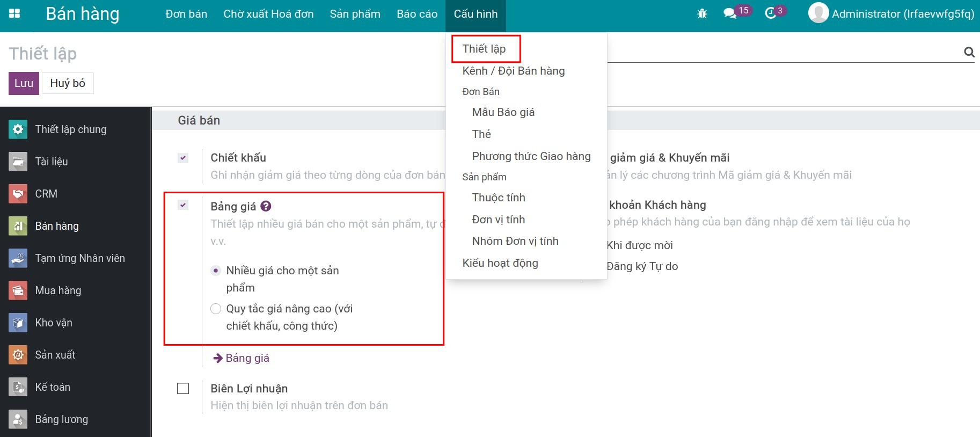Open Thiết lập chung settings tab
Viewport: 980px width, 437px height.
[75, 129]
